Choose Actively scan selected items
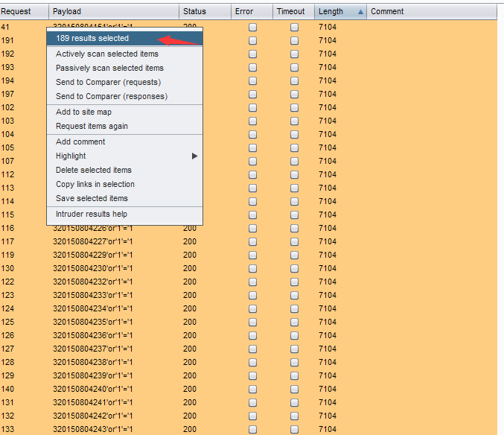The width and height of the screenshot is (504, 435). 125,54
